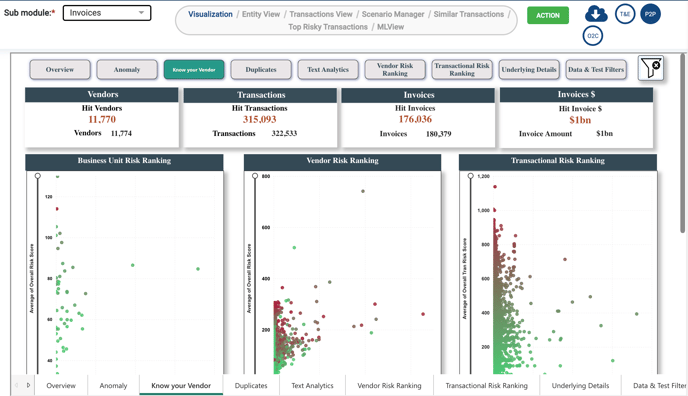This screenshot has width=688, height=396.
Task: Switch to the Anomaly bottom tab
Action: tap(113, 385)
